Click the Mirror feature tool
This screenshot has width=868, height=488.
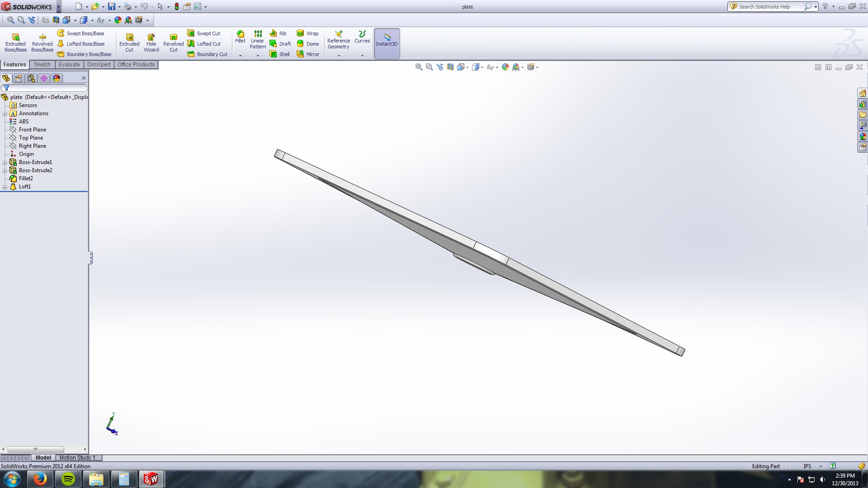point(308,54)
